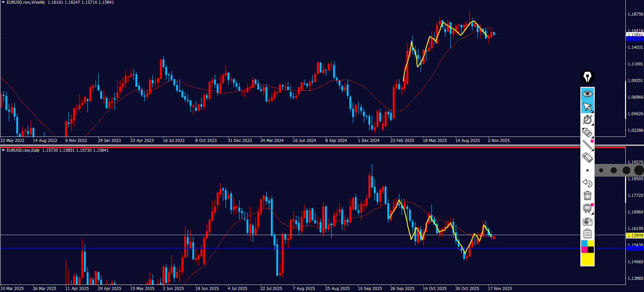Click the clipboard icon in the toolbar

pos(587,234)
